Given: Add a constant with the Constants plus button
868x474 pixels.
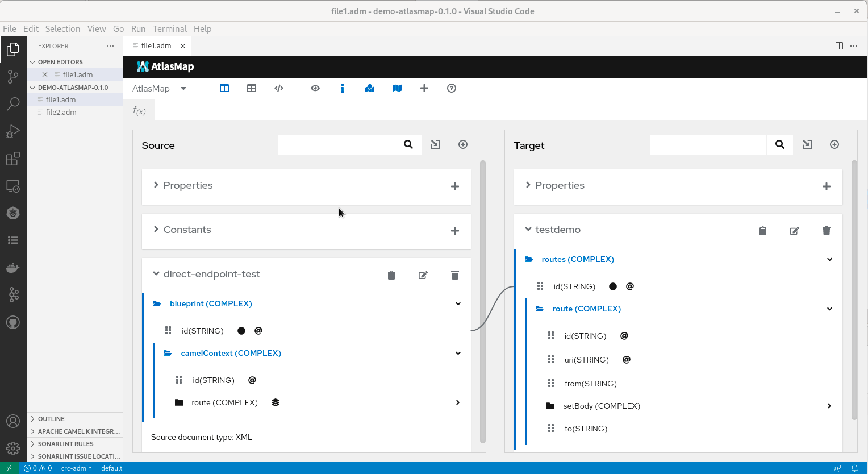Looking at the screenshot, I should (x=454, y=231).
